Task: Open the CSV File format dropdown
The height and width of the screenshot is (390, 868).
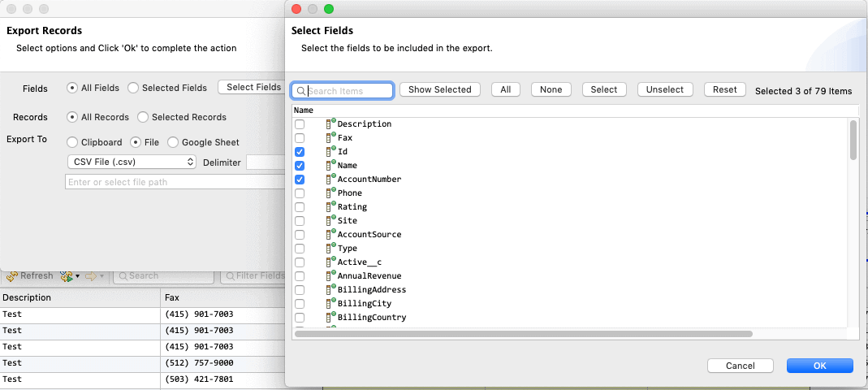Action: (x=132, y=162)
